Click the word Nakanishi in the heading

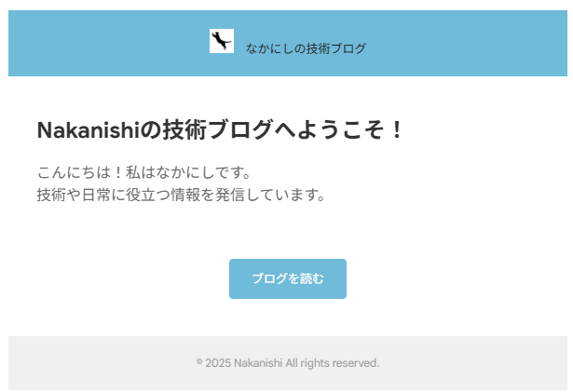[89, 129]
